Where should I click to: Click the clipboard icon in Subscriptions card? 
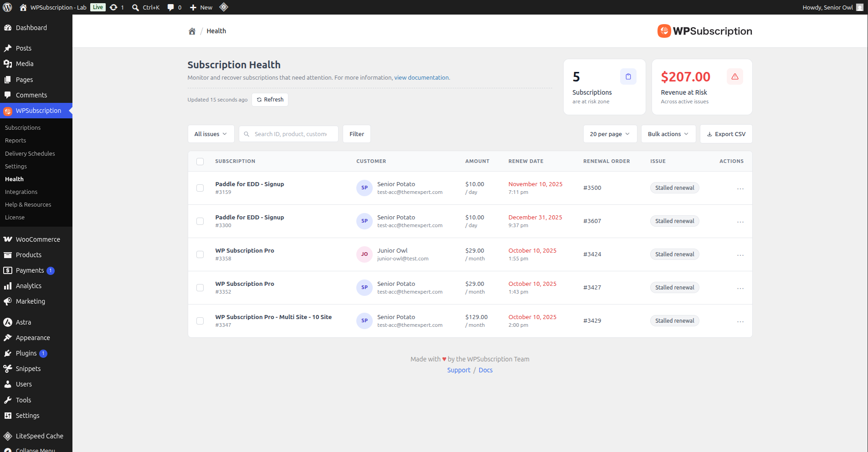point(628,76)
